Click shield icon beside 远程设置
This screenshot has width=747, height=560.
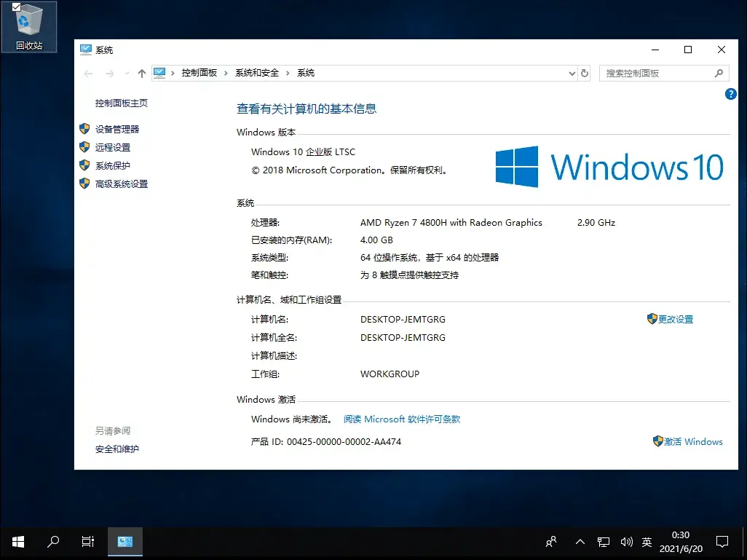point(84,147)
